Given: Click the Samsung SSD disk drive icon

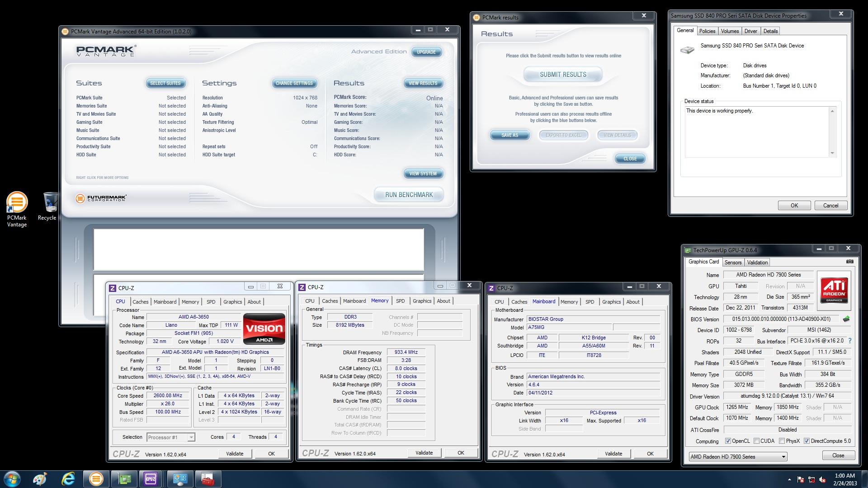Looking at the screenshot, I should pos(687,50).
